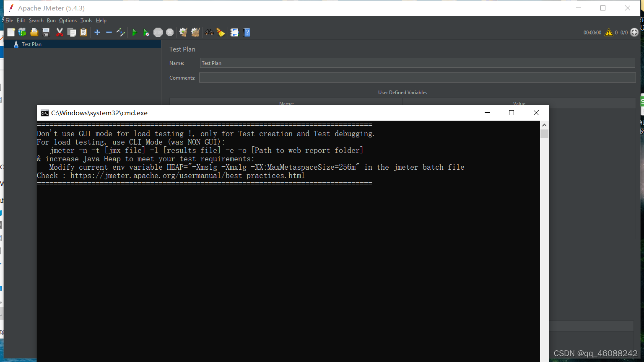
Task: Open Search with binoculars icon
Action: (x=209, y=32)
